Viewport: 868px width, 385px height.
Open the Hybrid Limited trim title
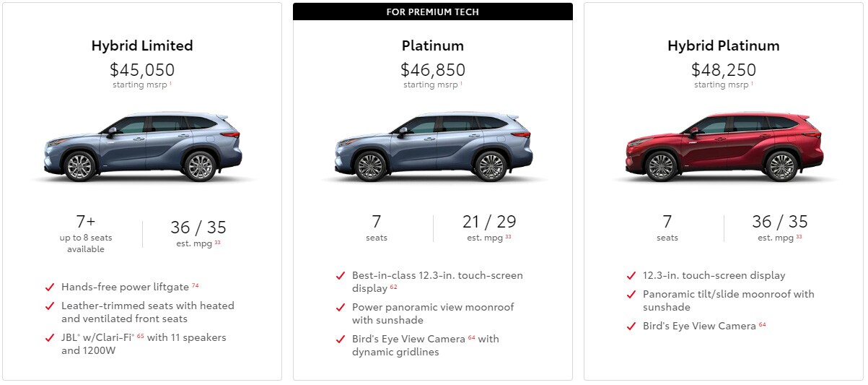[142, 46]
